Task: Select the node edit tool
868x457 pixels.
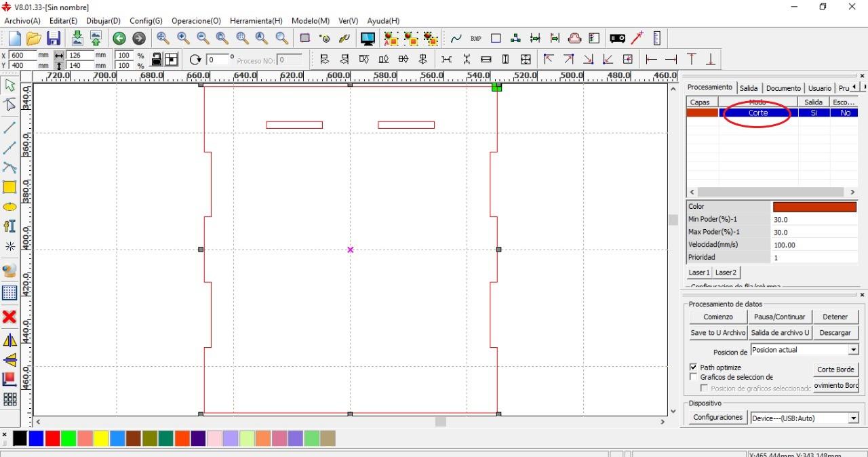Action: 10,104
